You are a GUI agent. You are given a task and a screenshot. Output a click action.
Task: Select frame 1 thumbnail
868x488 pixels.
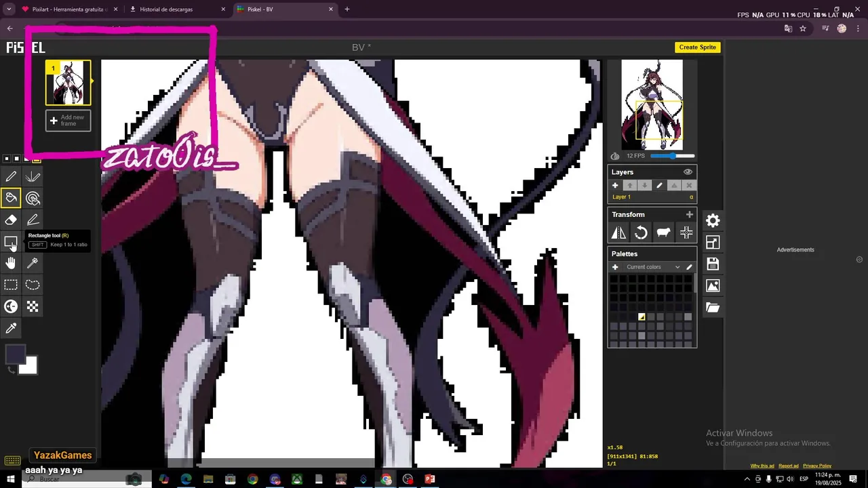pos(68,83)
